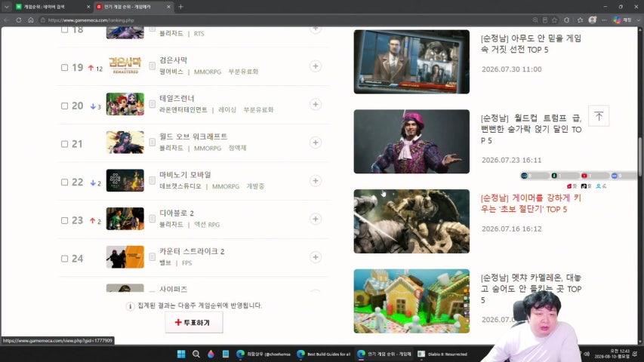Open the 테일즈런너 game title link

(177, 98)
